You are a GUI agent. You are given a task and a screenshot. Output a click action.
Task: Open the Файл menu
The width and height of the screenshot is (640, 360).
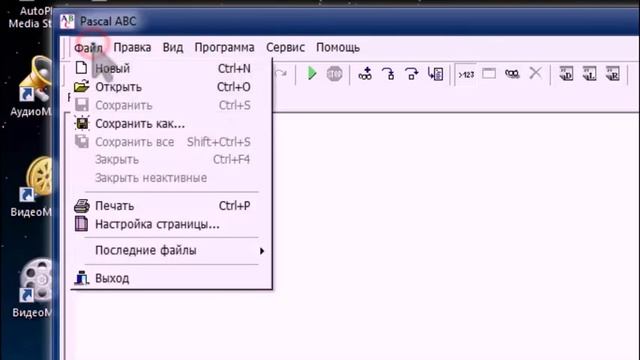(x=89, y=48)
